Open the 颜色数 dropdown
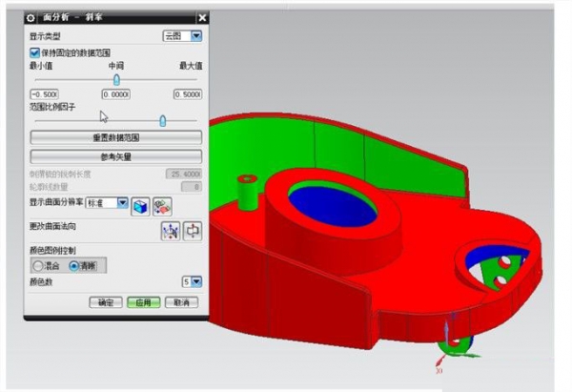572x392 pixels. (x=196, y=281)
